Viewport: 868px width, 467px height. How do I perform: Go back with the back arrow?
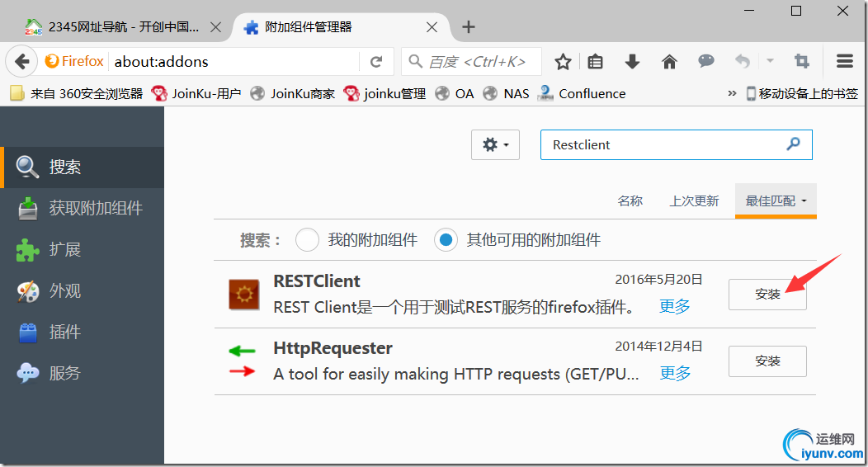pyautogui.click(x=21, y=61)
